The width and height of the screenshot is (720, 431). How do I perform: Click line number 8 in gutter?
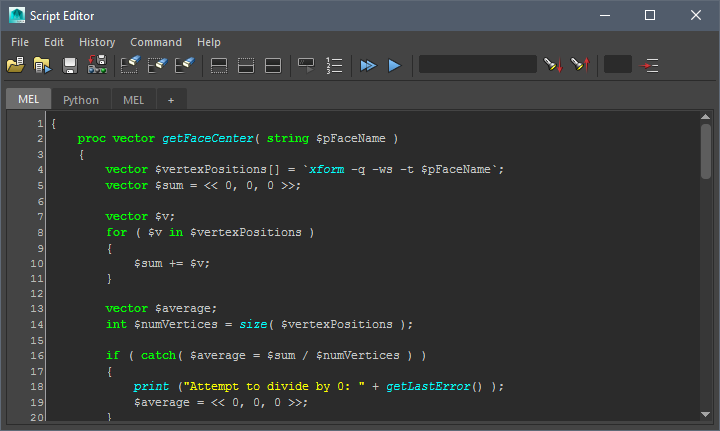[40, 233]
